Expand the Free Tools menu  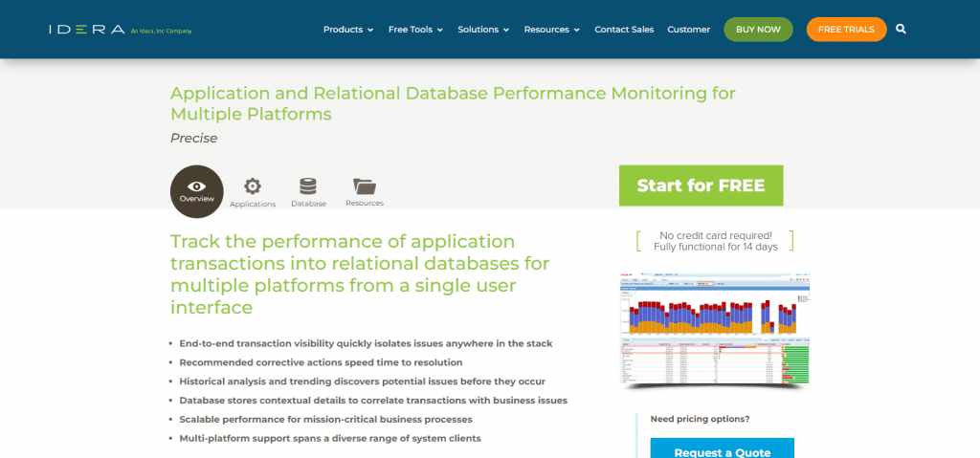point(415,30)
